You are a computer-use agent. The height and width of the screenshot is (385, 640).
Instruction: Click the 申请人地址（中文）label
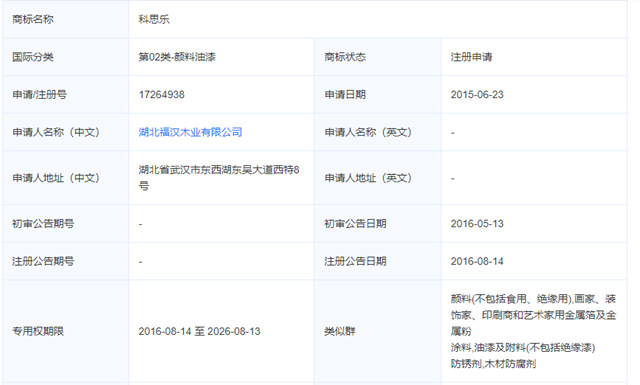[56, 178]
